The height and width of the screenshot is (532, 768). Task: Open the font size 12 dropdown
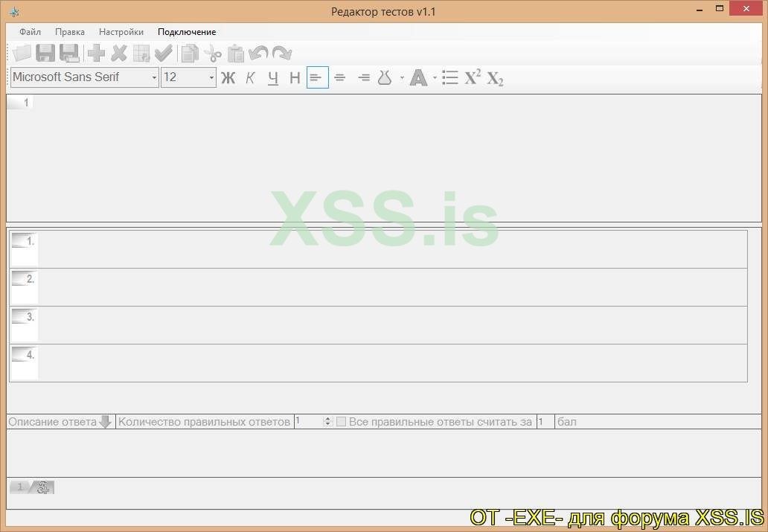211,77
